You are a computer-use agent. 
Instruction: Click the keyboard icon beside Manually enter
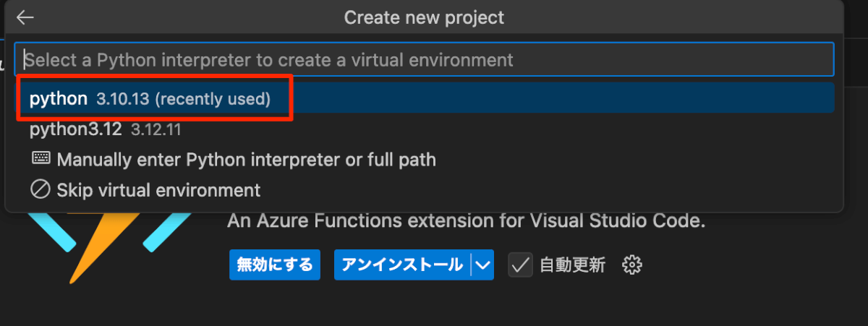(x=41, y=158)
